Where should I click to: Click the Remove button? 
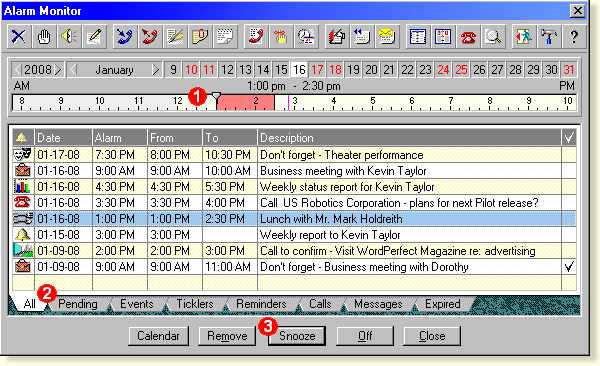[227, 336]
